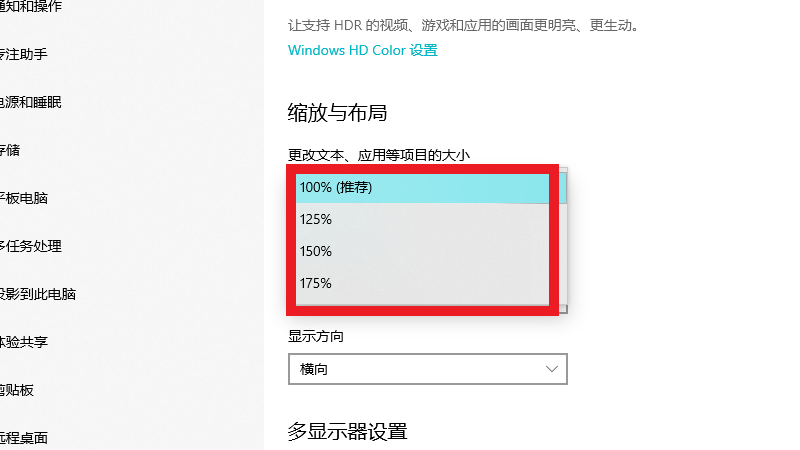Select 远程桌面 in the sidebar
800x450 pixels.
[24, 438]
